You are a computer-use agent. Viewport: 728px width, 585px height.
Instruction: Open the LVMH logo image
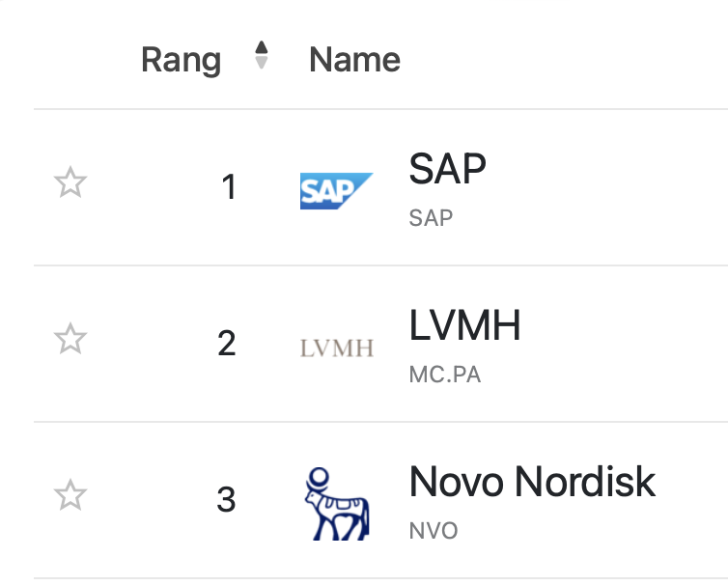[x=336, y=348]
